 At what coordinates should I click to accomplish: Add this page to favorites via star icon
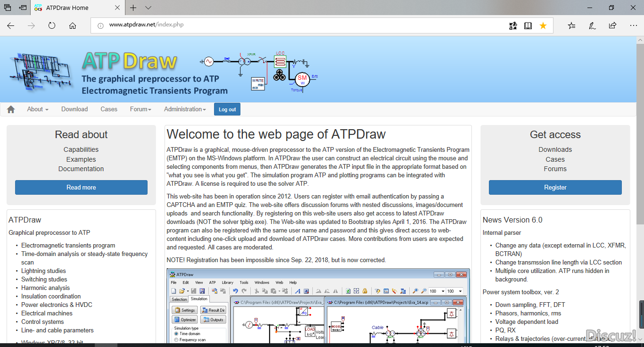[x=543, y=25]
